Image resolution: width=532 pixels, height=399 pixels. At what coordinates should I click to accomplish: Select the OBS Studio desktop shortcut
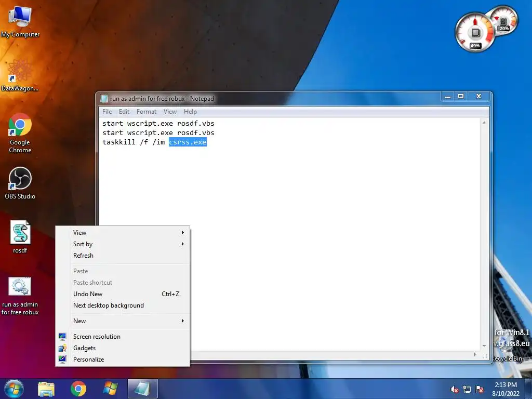tap(20, 183)
